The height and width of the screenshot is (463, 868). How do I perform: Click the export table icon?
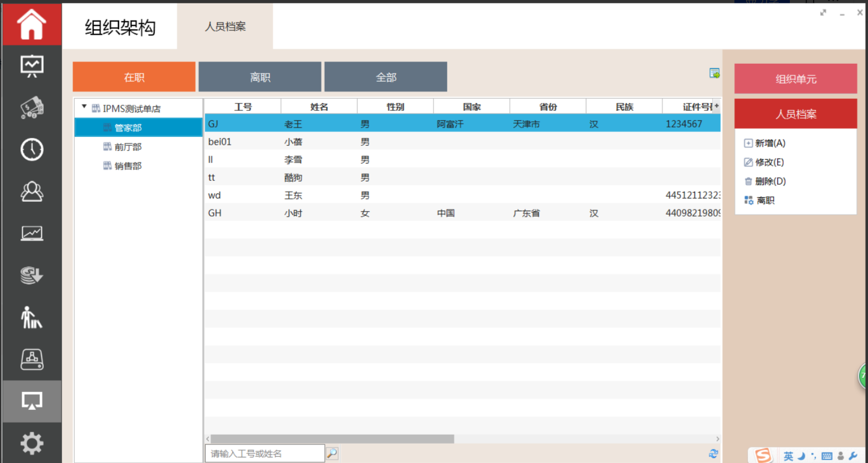tap(714, 73)
